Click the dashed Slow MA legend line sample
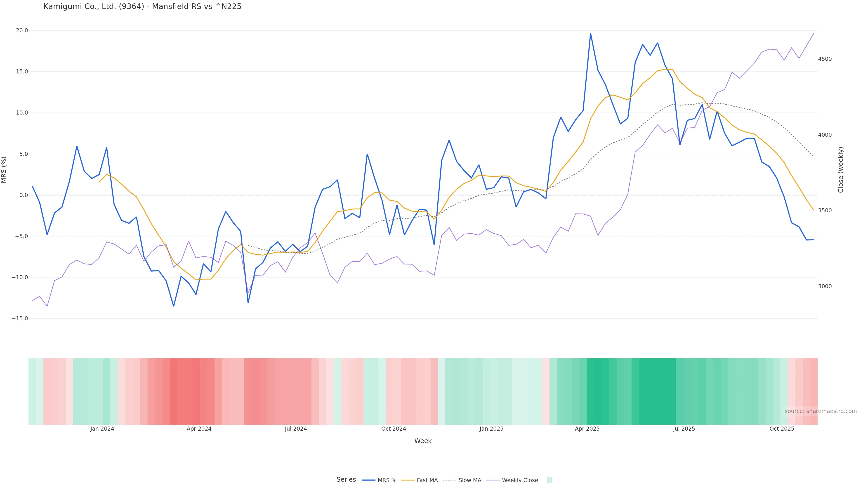Viewport: 868px width, 488px height. pos(449,480)
